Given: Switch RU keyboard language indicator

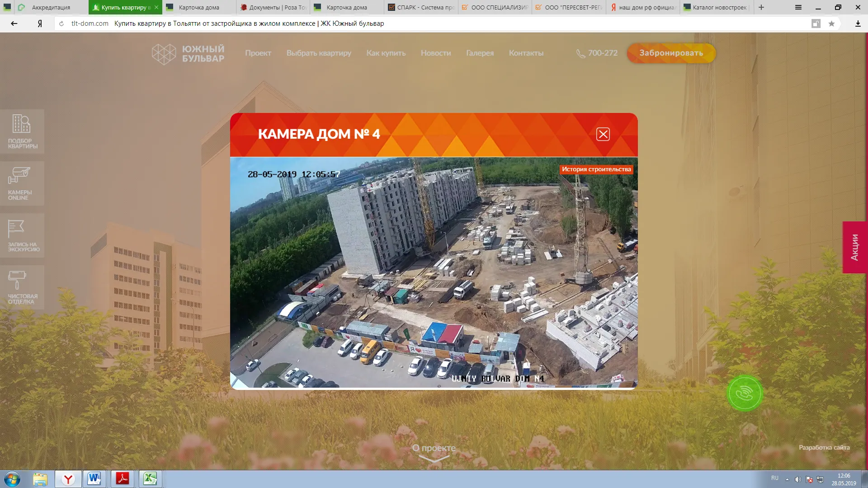Looking at the screenshot, I should point(774,478).
